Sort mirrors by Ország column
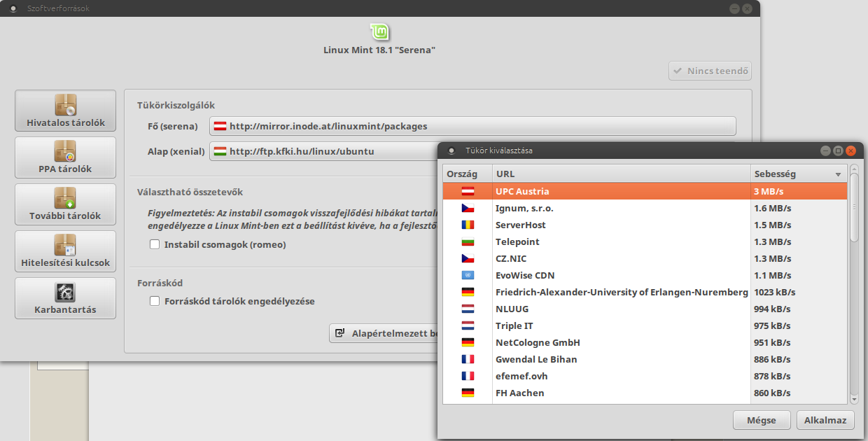 (x=468, y=174)
